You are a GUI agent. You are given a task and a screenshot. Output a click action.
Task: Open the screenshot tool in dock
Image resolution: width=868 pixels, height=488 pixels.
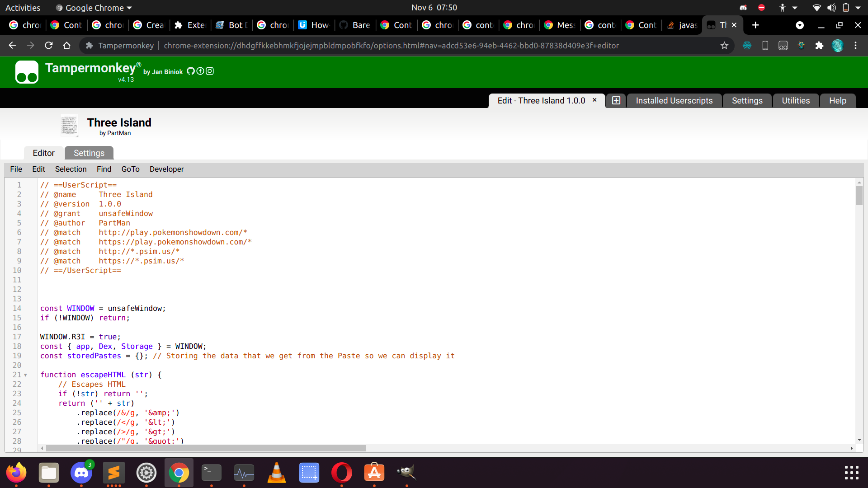(x=309, y=473)
